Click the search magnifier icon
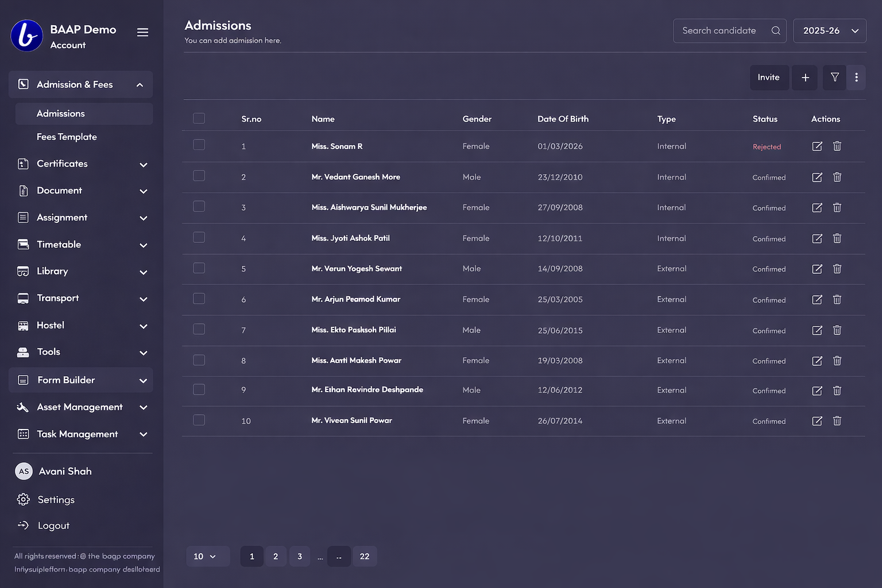The image size is (882, 588). click(x=776, y=31)
